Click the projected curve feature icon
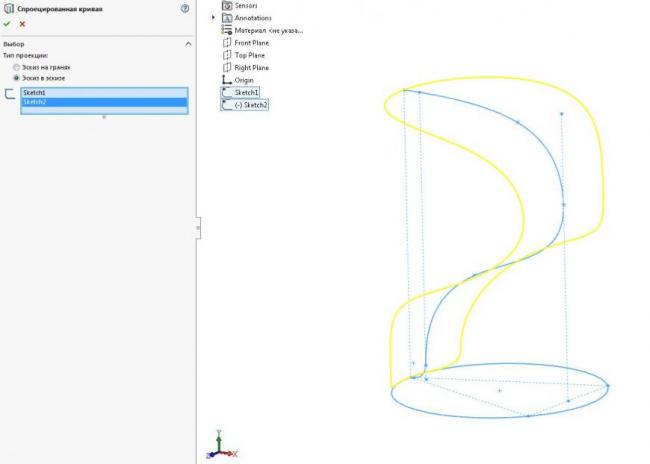This screenshot has height=464, width=650. tap(8, 8)
